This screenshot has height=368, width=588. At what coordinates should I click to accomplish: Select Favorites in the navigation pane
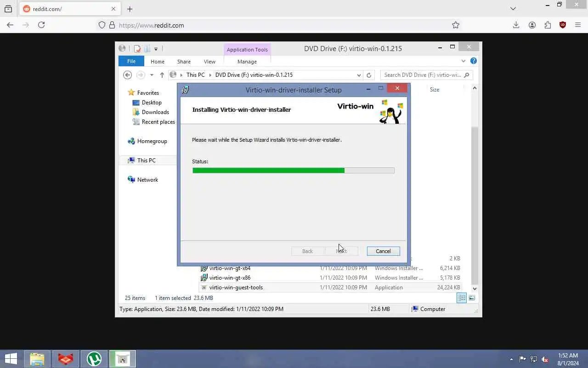click(148, 92)
